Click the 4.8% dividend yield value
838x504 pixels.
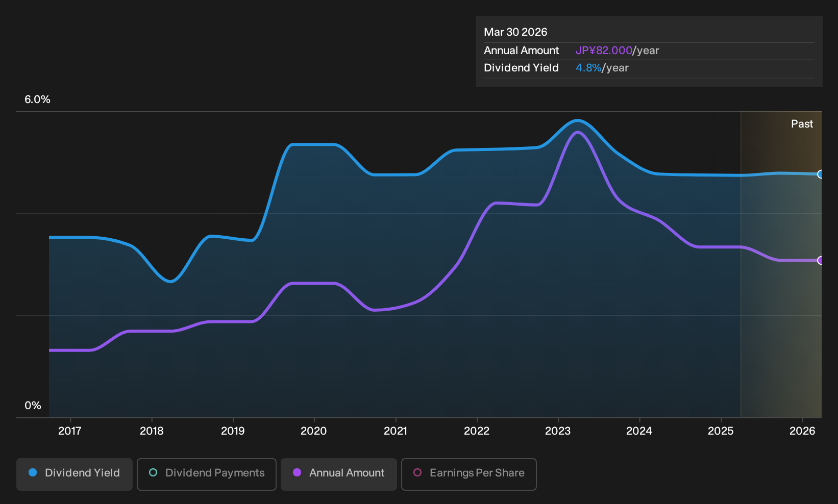588,68
